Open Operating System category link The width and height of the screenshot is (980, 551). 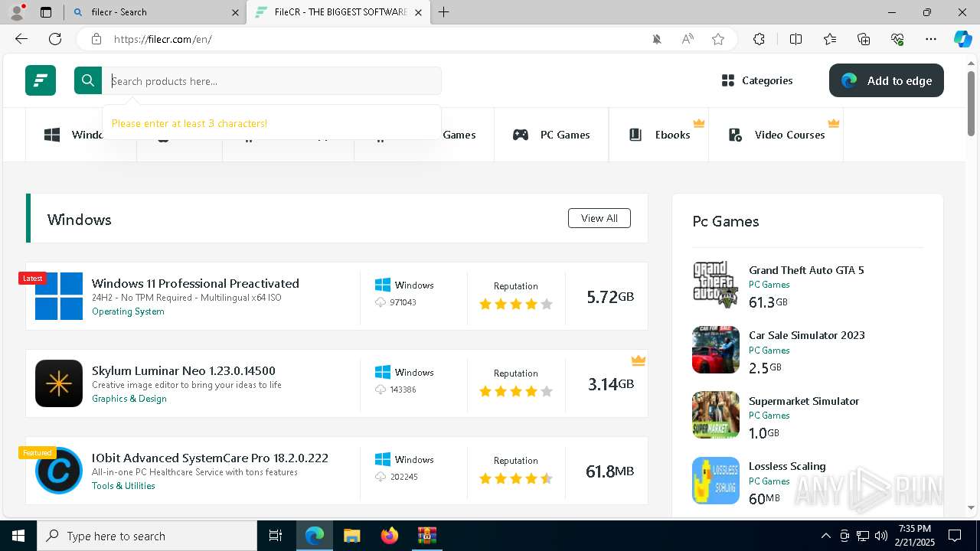pyautogui.click(x=128, y=311)
